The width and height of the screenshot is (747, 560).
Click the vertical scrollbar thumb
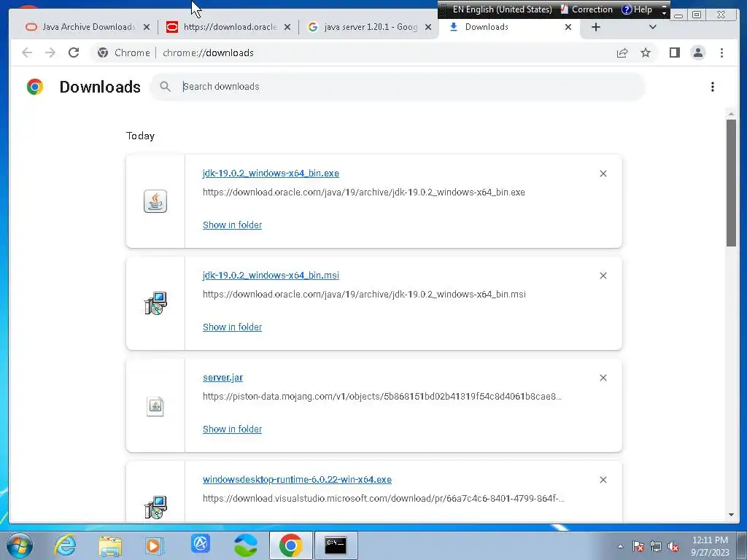coord(731,183)
